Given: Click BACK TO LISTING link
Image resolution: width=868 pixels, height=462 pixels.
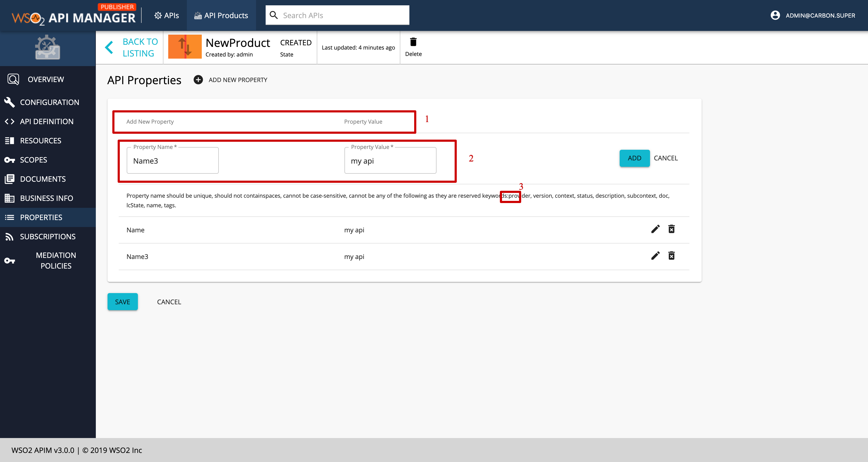Looking at the screenshot, I should click(140, 47).
